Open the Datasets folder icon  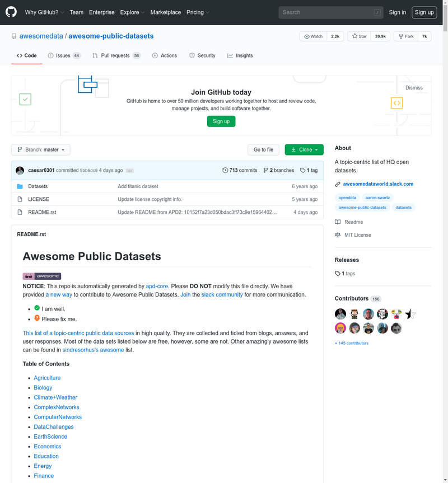point(20,186)
